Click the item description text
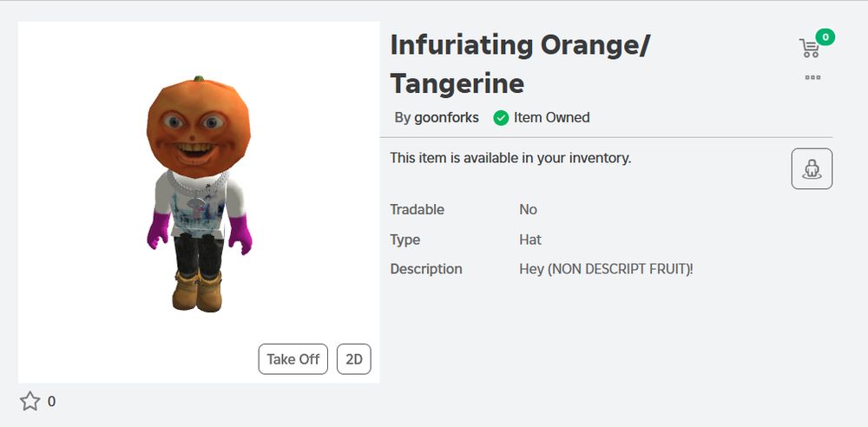Image resolution: width=868 pixels, height=427 pixels. [606, 269]
